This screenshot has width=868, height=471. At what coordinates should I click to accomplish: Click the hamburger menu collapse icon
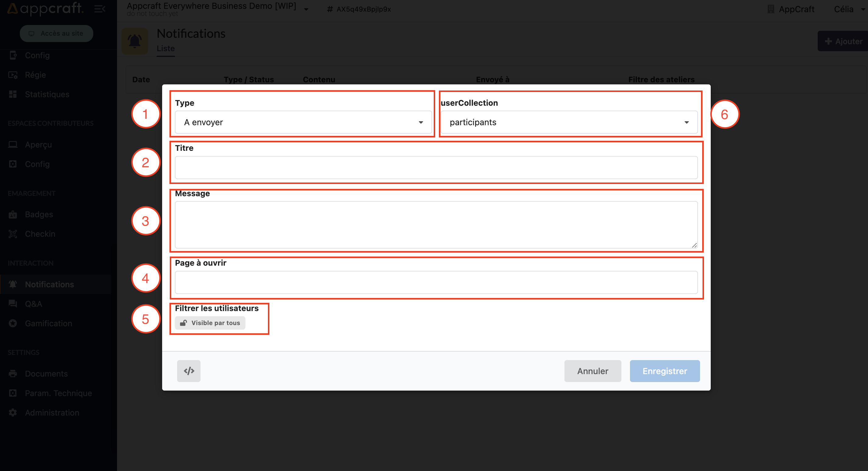coord(100,9)
